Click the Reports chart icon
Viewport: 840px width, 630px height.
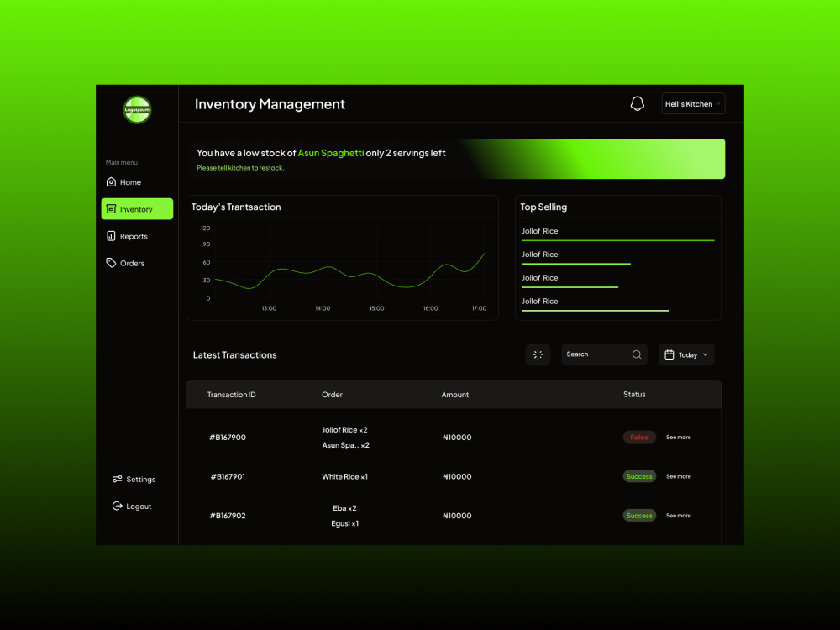111,236
